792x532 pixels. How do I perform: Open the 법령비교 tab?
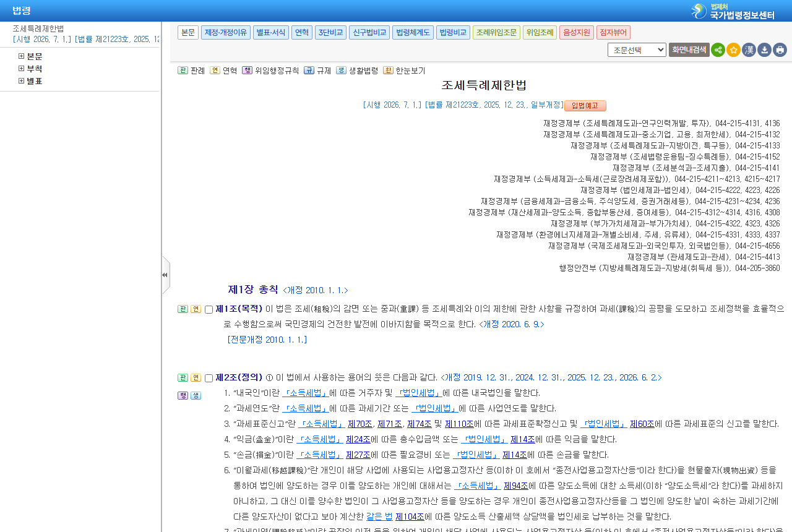(453, 33)
